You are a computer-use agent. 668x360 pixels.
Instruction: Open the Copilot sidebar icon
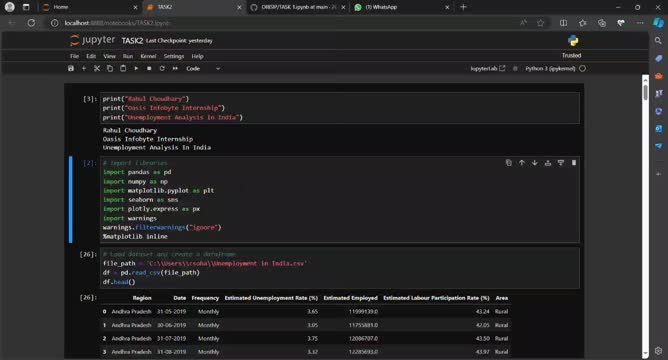click(659, 23)
